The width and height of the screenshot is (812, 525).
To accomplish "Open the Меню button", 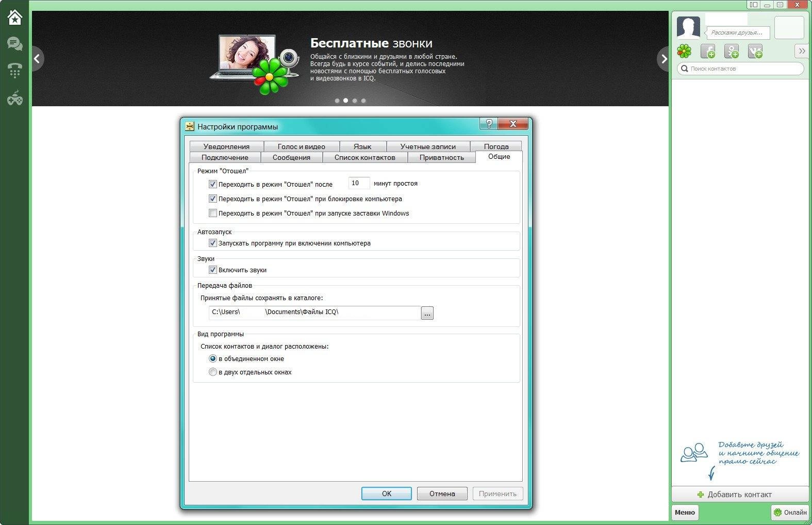I will pos(685,512).
